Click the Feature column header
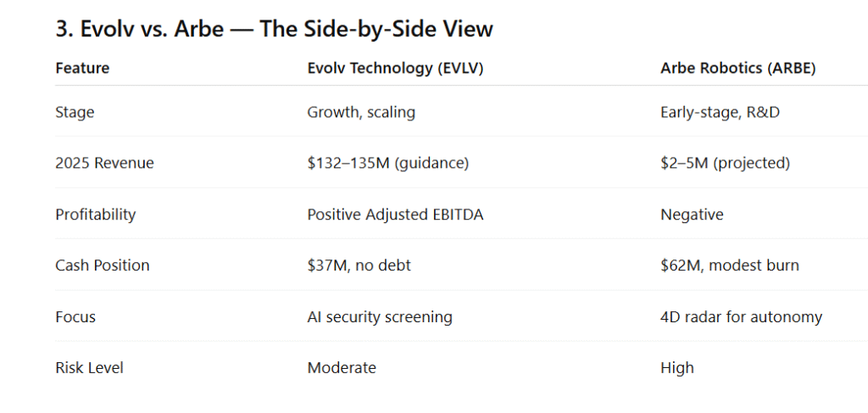868x413 pixels. click(x=82, y=69)
